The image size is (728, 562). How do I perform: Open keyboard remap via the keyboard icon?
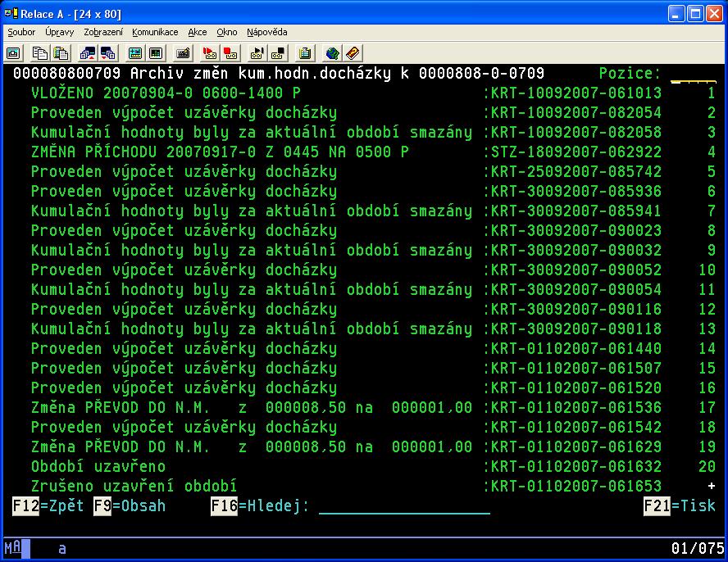[183, 53]
